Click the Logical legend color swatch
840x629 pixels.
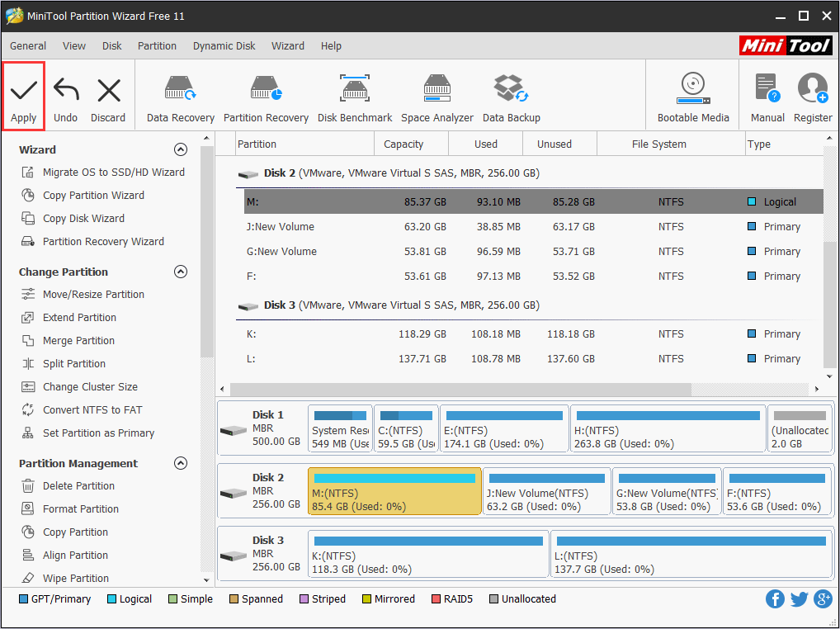click(x=111, y=599)
